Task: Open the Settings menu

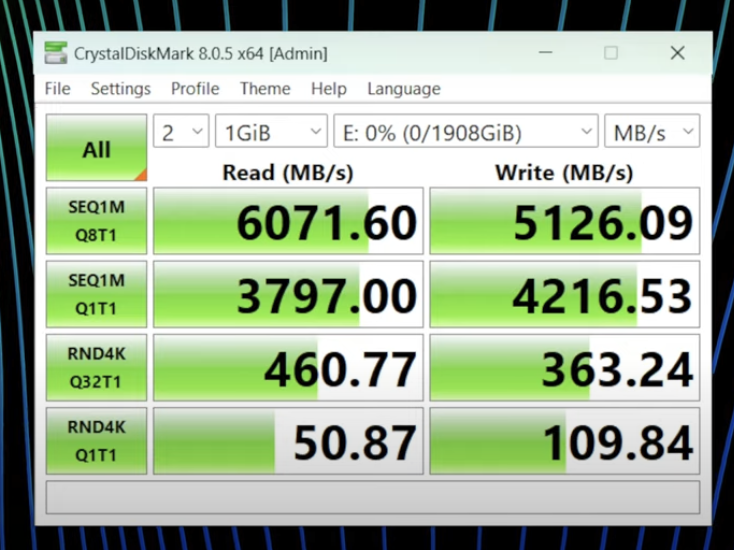Action: coord(120,89)
